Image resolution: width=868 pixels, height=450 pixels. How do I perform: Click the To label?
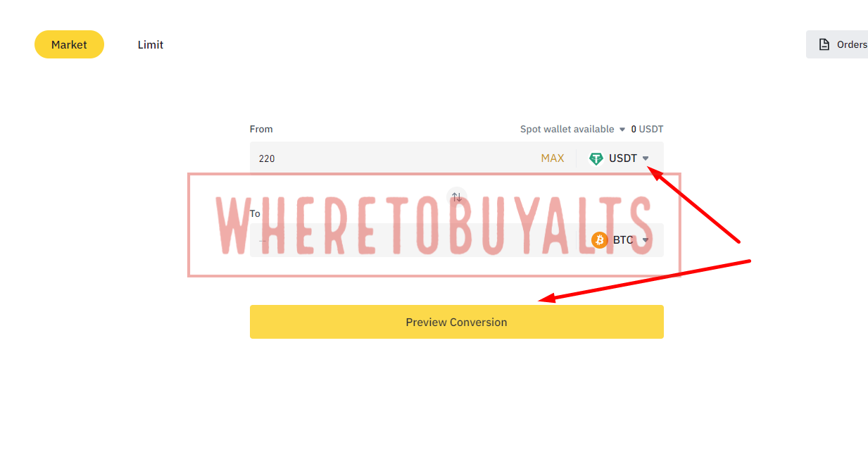point(255,213)
